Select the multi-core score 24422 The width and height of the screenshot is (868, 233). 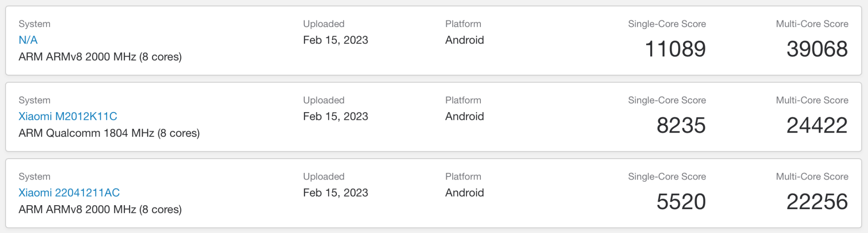(817, 125)
